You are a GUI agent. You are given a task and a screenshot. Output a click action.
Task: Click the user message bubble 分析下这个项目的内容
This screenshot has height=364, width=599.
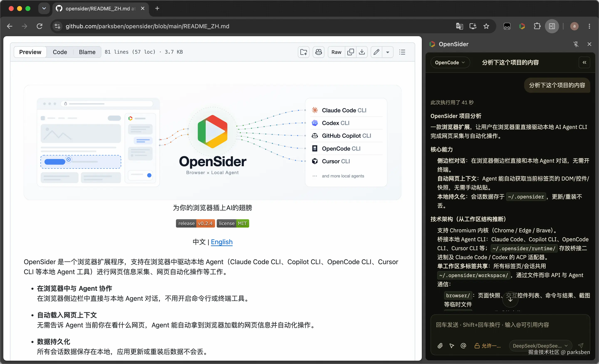click(x=557, y=85)
